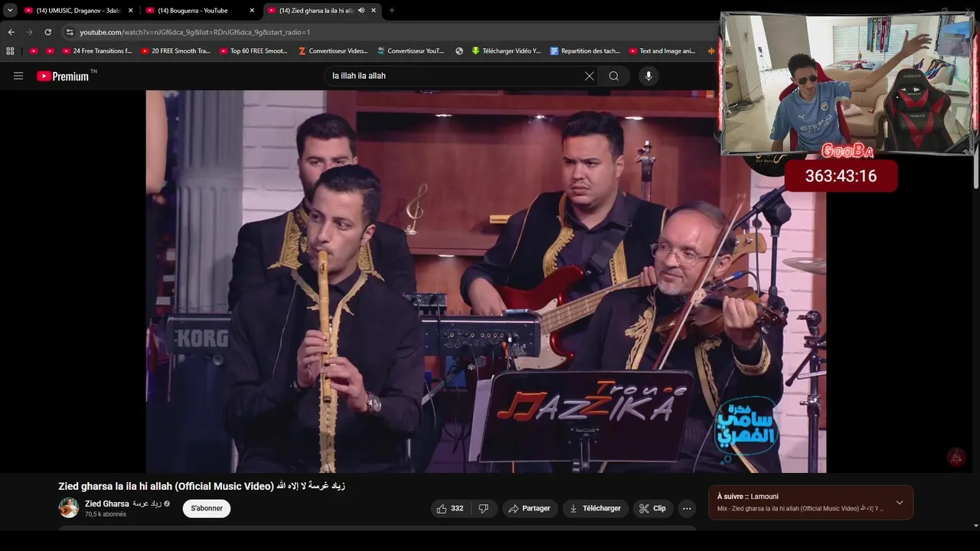980x551 pixels.
Task: Mute tab via speaker icon
Action: coord(361,11)
